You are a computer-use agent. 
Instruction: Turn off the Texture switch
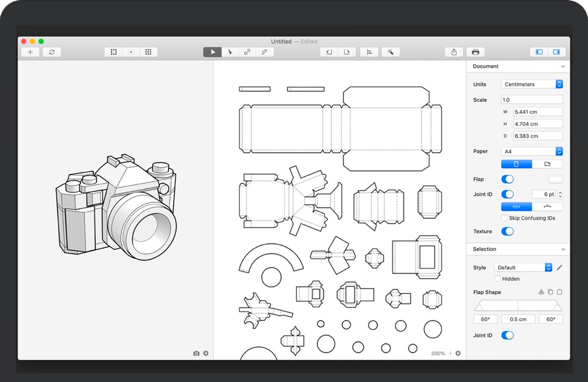coord(508,231)
